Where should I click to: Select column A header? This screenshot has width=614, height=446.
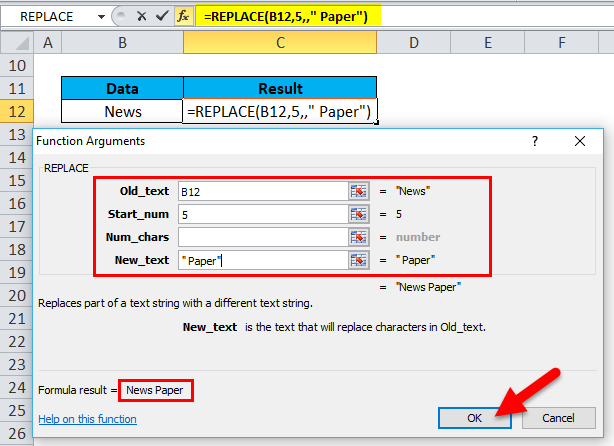(48, 42)
